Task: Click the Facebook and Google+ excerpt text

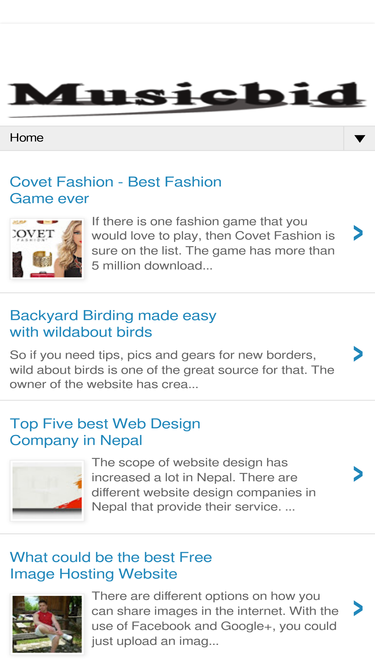Action: [215, 618]
